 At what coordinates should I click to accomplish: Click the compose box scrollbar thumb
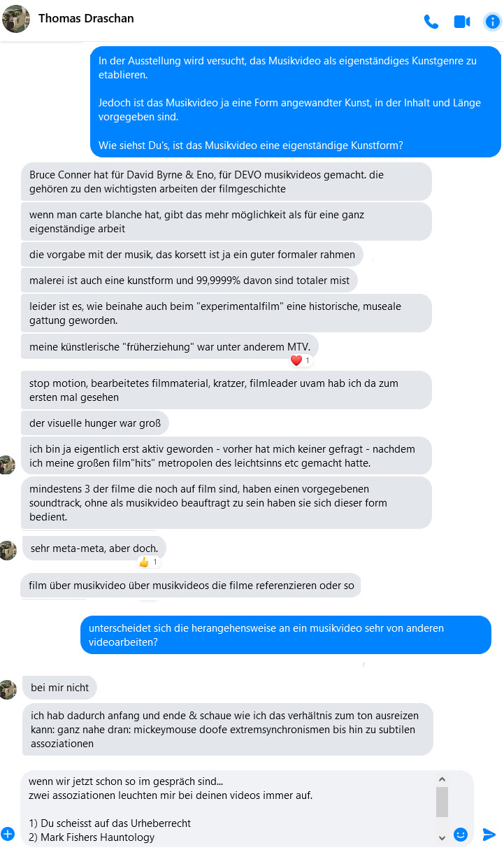[442, 802]
